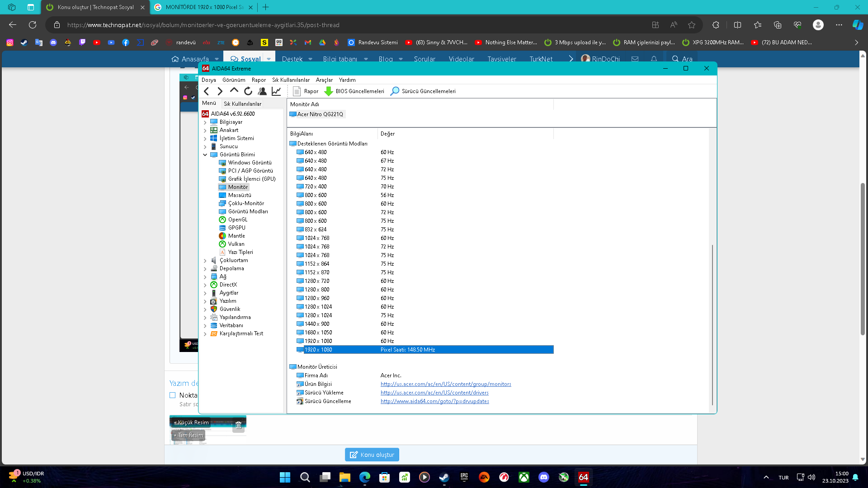
Task: Open Steam from the taskbar
Action: coord(444,477)
